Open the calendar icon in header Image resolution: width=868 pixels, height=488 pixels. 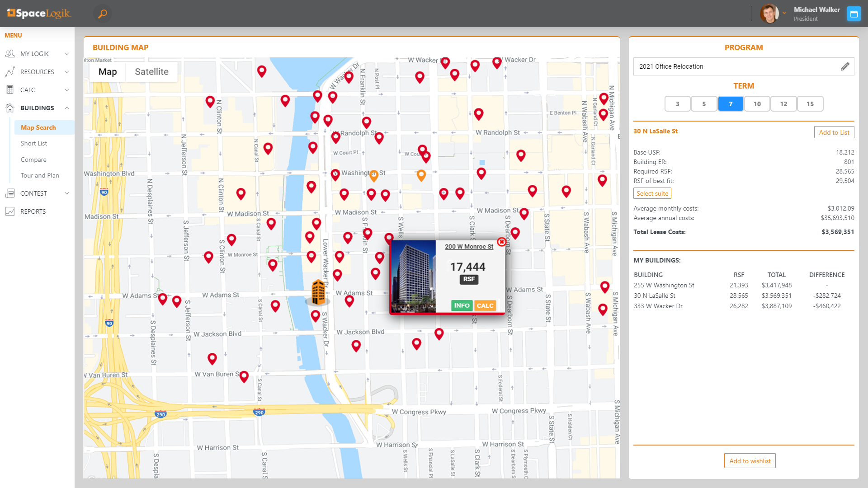coord(854,14)
